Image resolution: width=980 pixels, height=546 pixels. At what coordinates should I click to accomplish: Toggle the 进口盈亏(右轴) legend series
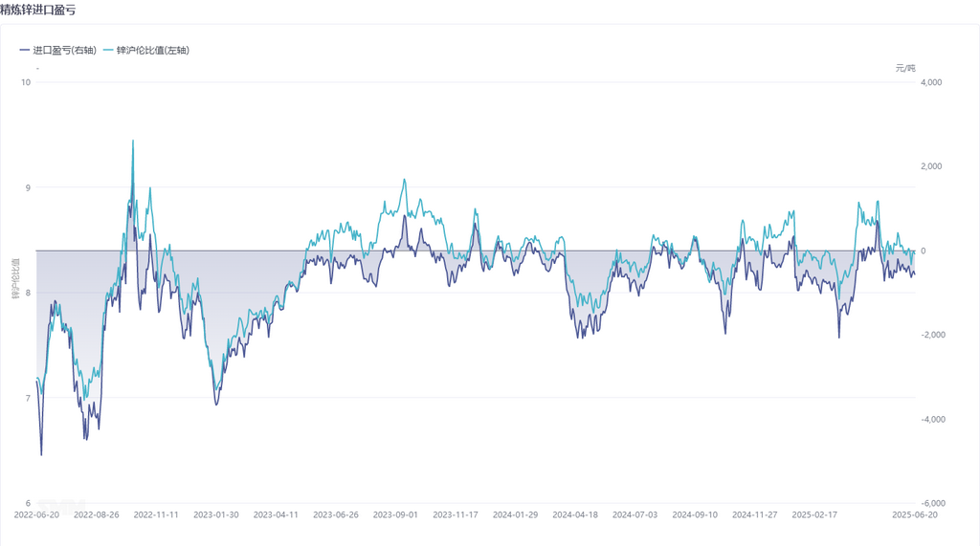point(64,50)
